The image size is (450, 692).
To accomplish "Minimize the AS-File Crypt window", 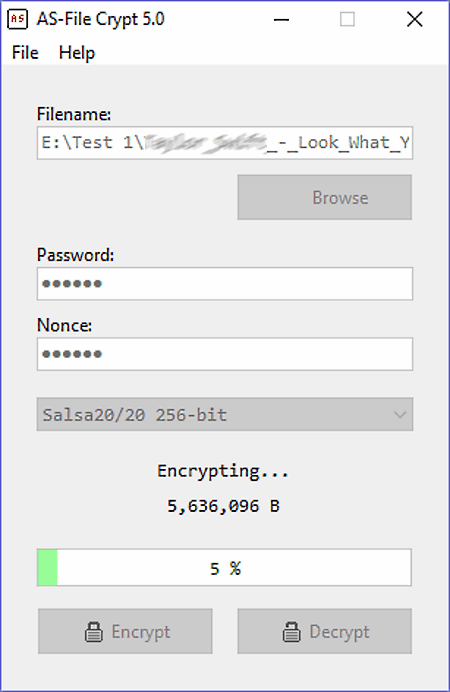I will click(281, 19).
